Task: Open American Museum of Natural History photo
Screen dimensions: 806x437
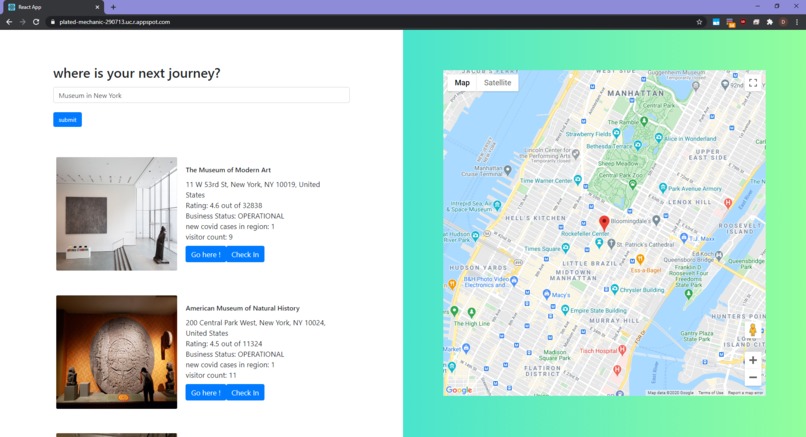Action: point(117,352)
